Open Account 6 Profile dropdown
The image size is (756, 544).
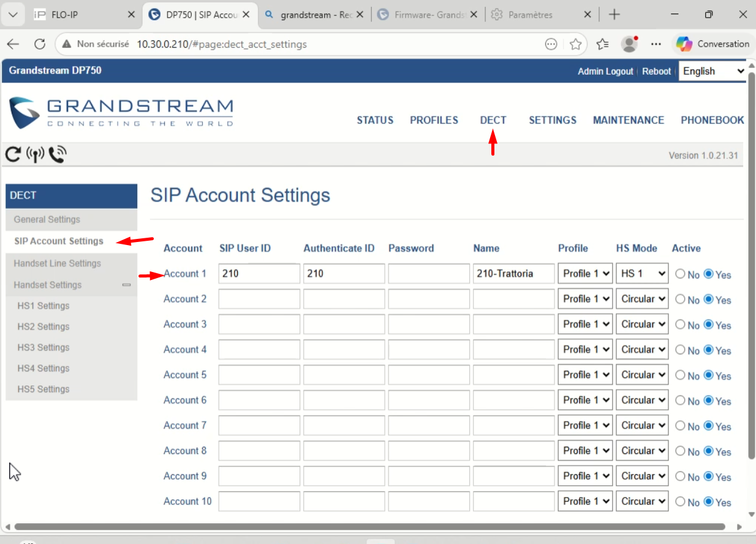click(585, 401)
